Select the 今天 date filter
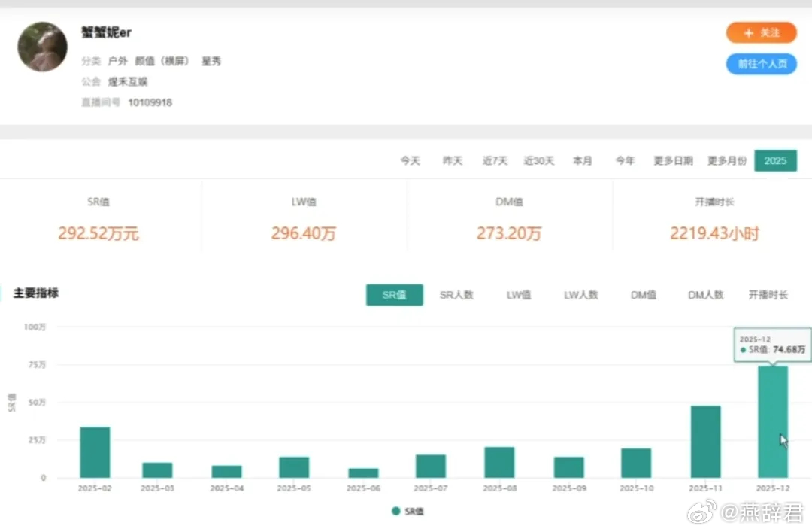This screenshot has height=532, width=812. tap(410, 160)
